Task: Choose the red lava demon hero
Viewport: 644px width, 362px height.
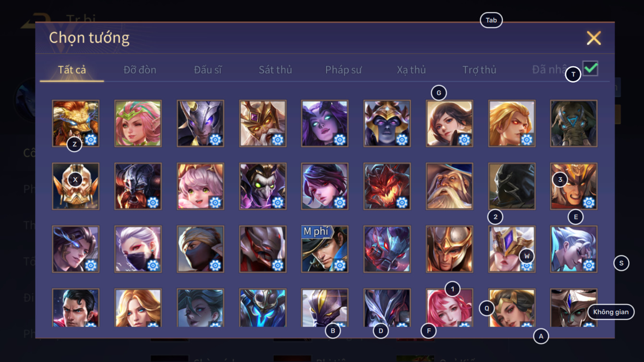Action: click(387, 186)
